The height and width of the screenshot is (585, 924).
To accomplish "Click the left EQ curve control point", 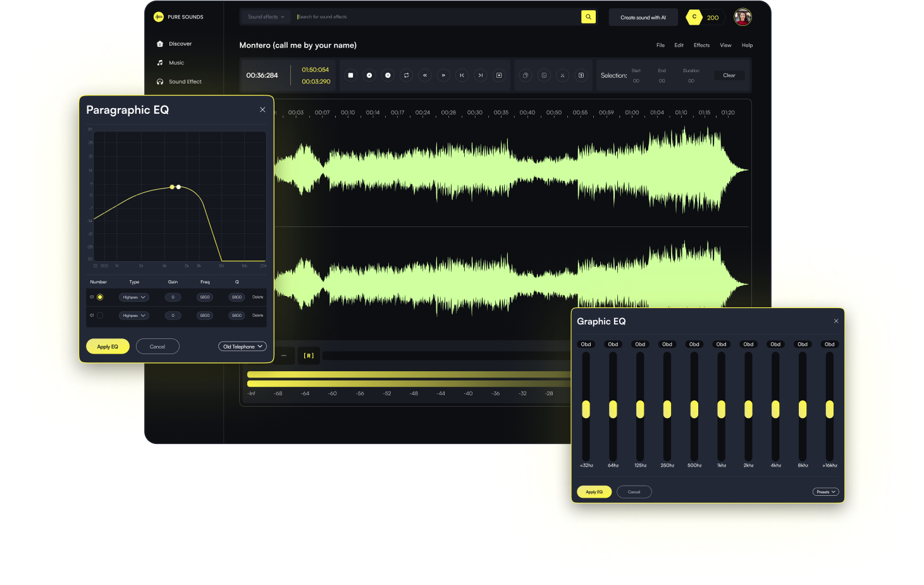I will 172,187.
